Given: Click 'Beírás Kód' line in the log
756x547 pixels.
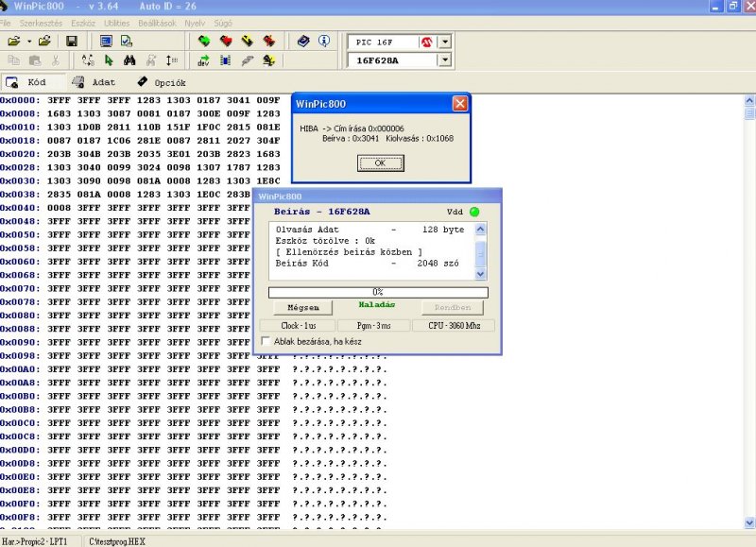Looking at the screenshot, I should (367, 264).
